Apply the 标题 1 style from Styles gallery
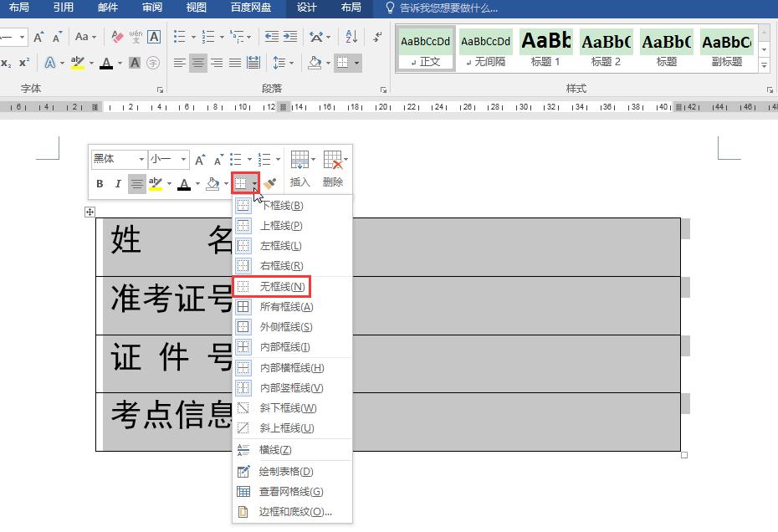 545,48
